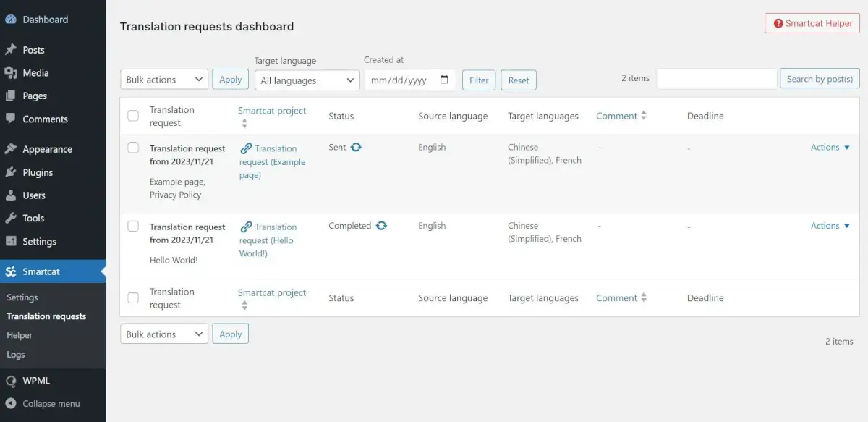Refresh status of the Completed request
The height and width of the screenshot is (422, 868).
click(x=381, y=226)
